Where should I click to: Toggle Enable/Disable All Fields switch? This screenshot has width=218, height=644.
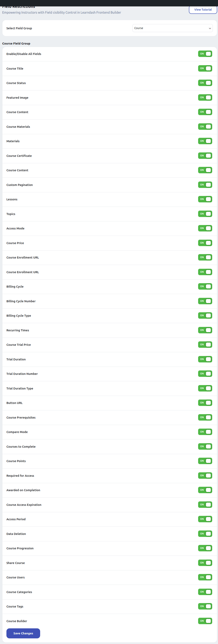205,54
